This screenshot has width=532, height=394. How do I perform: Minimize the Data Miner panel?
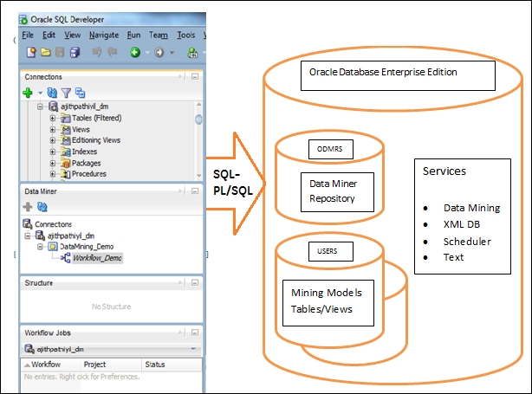(x=195, y=191)
